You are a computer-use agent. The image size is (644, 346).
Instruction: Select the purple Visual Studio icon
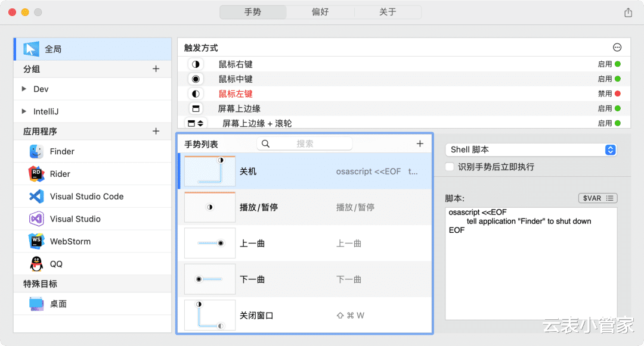point(36,219)
